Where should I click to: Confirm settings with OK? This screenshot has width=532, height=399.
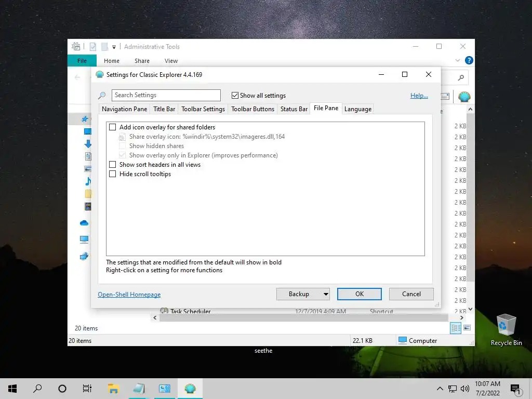pos(360,294)
